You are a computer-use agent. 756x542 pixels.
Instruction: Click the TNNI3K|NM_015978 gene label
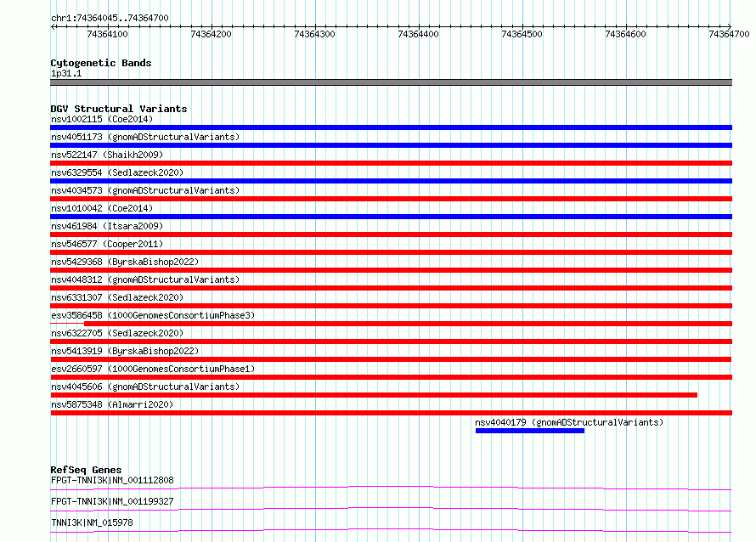point(92,522)
